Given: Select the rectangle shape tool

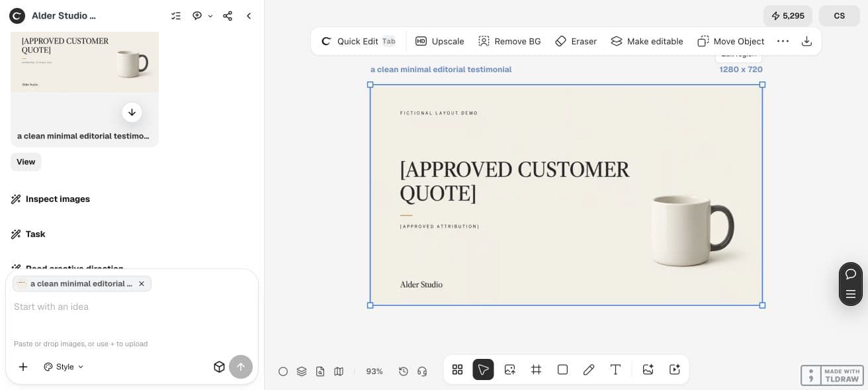Looking at the screenshot, I should (562, 369).
